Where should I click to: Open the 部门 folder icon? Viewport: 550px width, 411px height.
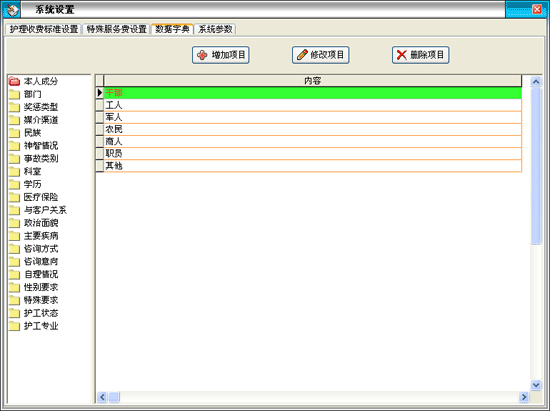[x=14, y=94]
